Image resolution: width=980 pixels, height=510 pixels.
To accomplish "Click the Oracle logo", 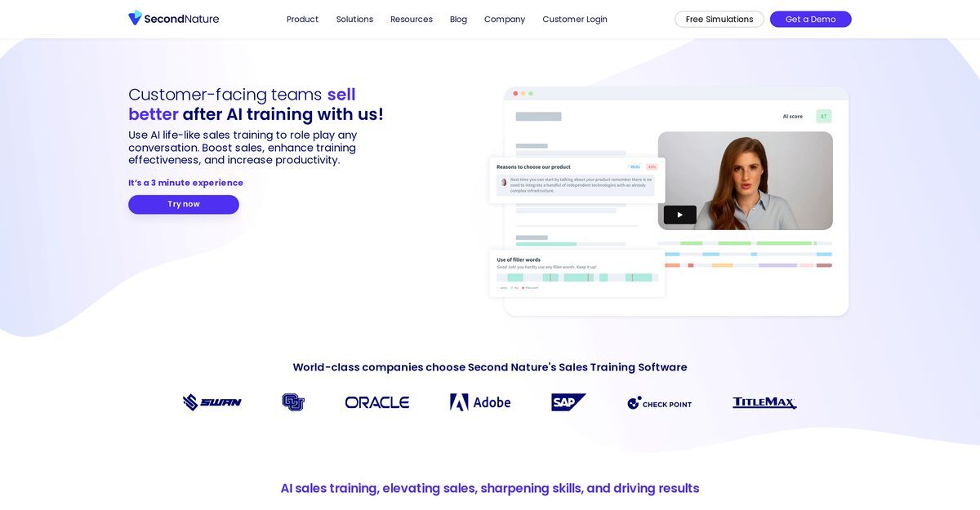I will tap(377, 402).
